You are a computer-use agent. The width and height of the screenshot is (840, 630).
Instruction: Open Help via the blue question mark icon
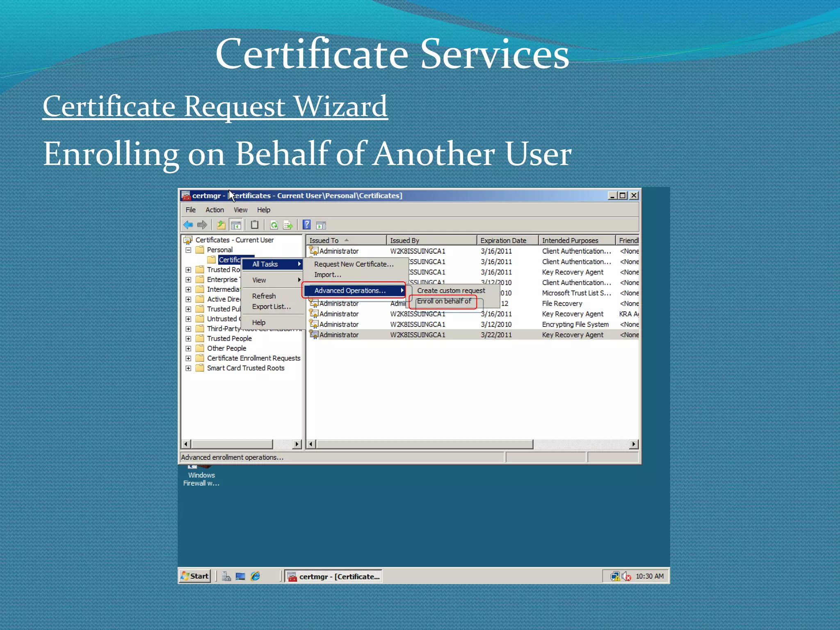[306, 225]
